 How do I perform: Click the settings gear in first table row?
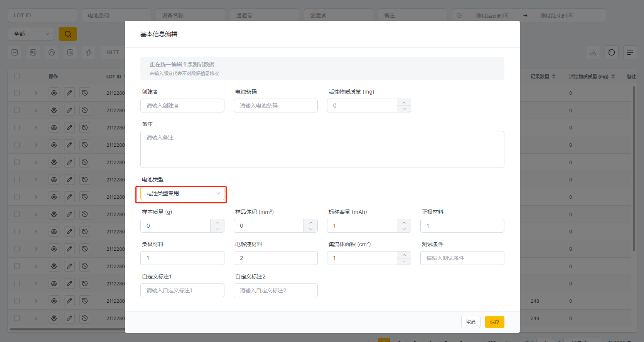coord(54,93)
